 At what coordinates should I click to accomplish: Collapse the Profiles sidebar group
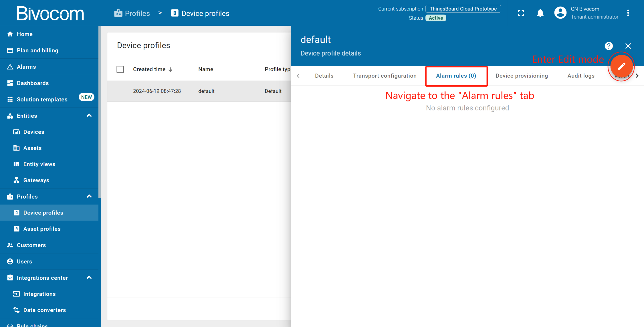89,196
